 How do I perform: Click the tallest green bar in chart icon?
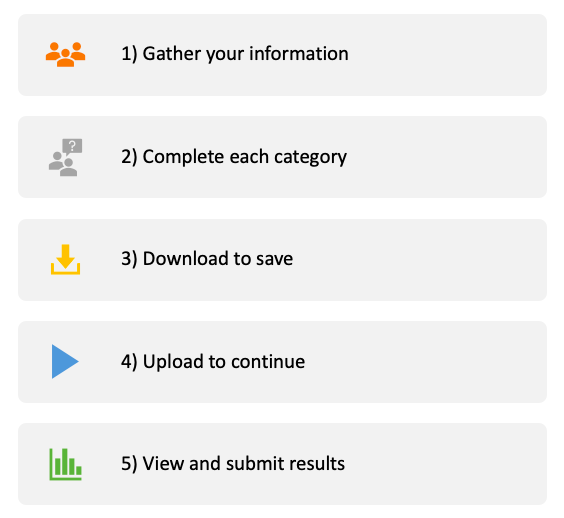tap(65, 462)
